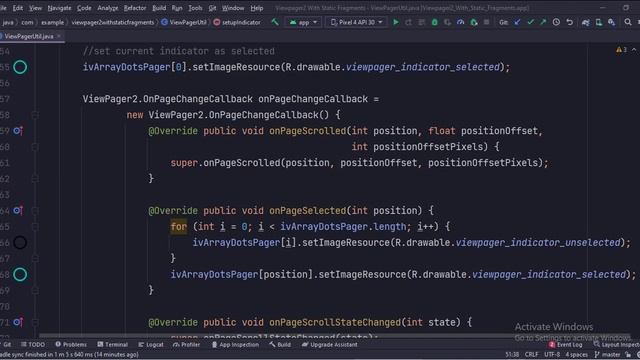Screen dimensions: 640x360
Task: Open the Edit menu
Action: 18,8
